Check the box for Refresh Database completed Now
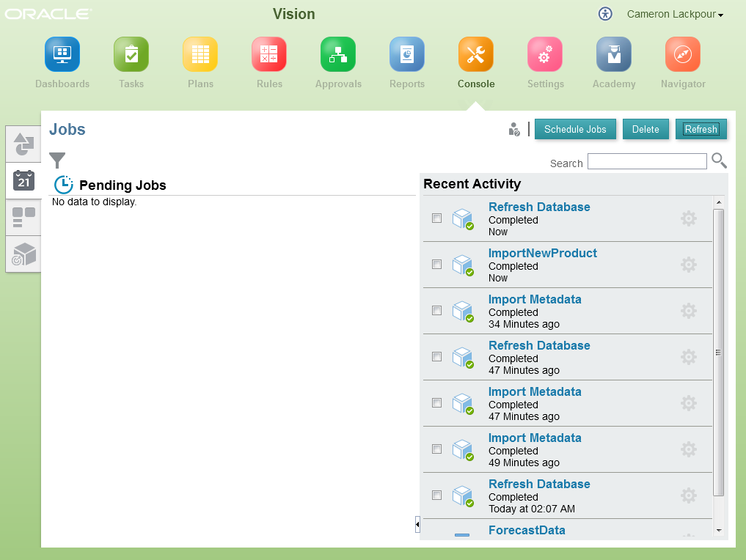The height and width of the screenshot is (560, 746). click(x=436, y=218)
